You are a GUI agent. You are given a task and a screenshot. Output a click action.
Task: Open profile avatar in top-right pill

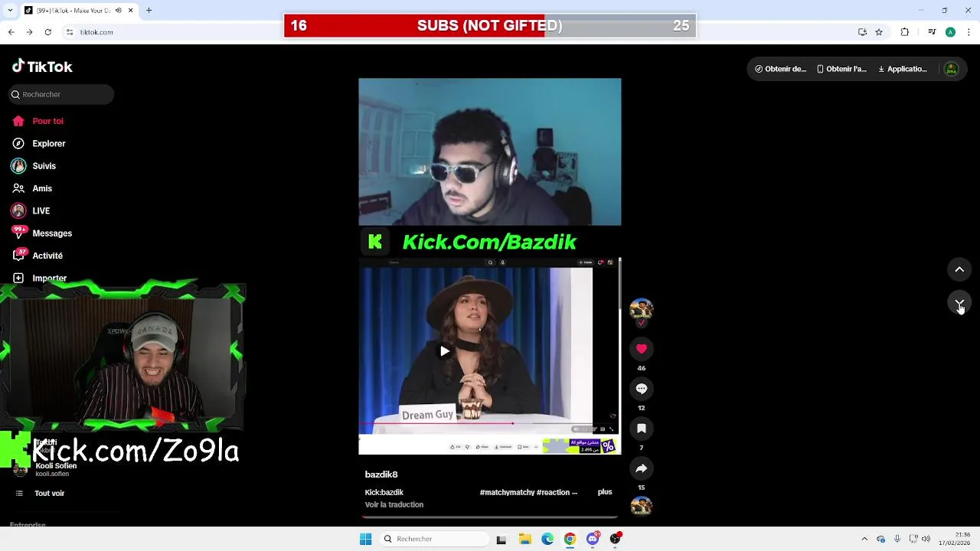[951, 69]
